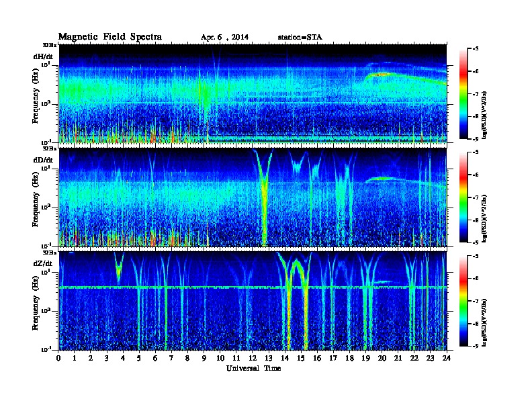Click hour tick label "20" on time axis
The width and height of the screenshot is (532, 411).
point(382,358)
